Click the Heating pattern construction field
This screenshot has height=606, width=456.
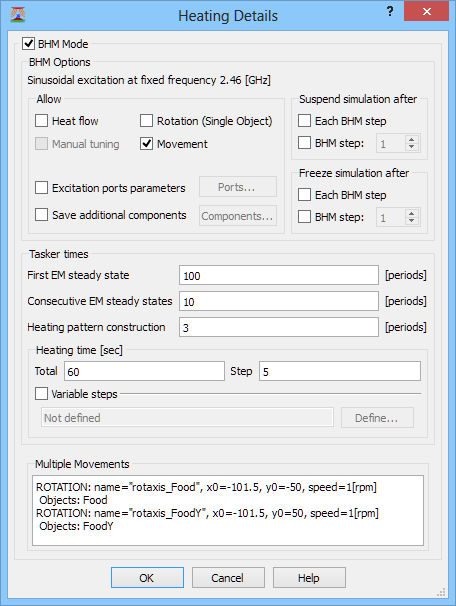[x=279, y=327]
